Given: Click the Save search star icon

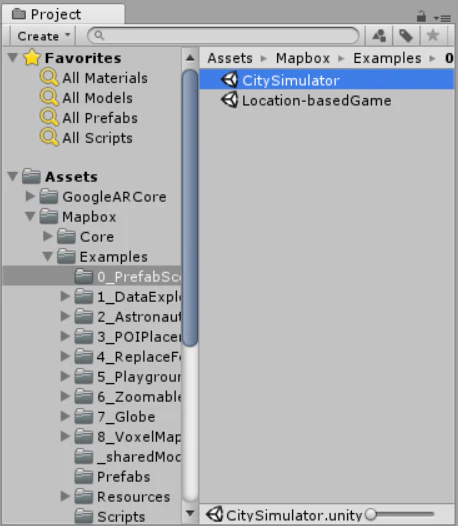Looking at the screenshot, I should (433, 36).
